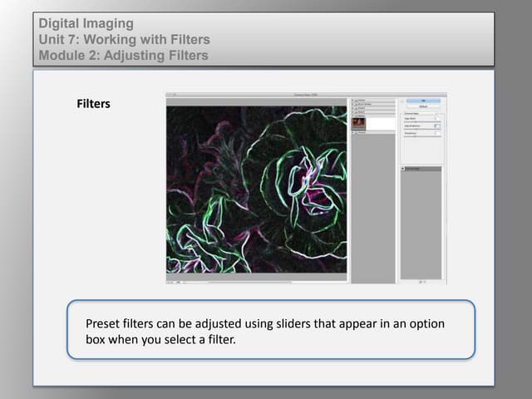Zoom in with the plus button

pos(174,281)
